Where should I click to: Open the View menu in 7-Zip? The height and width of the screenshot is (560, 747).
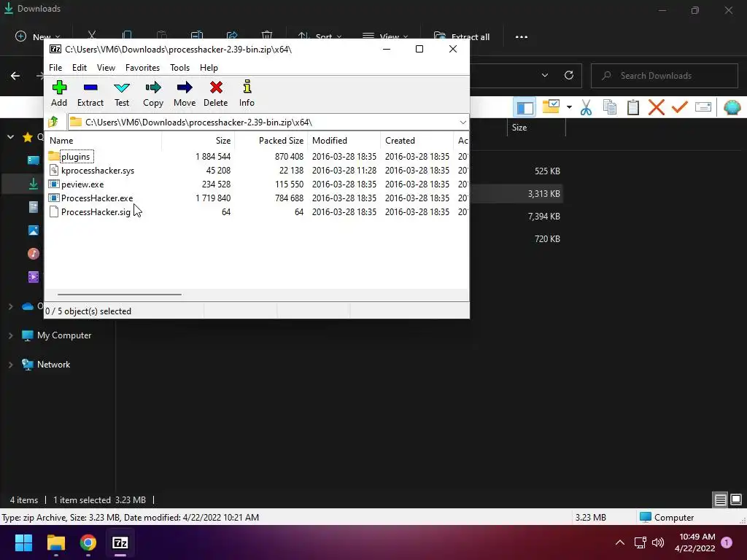pyautogui.click(x=106, y=68)
